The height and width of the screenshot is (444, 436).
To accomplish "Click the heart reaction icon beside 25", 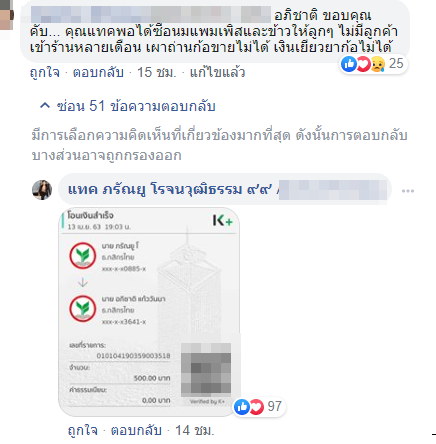I will 363,63.
